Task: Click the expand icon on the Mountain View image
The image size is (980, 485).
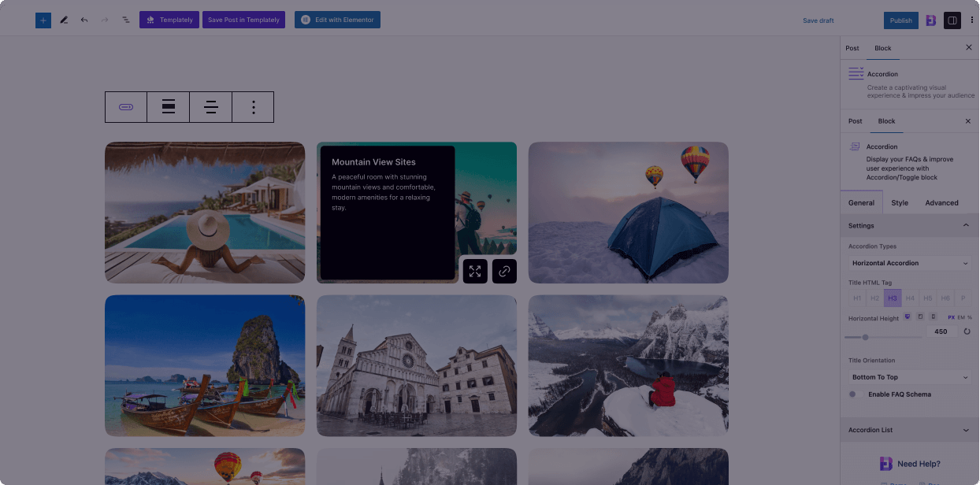Action: pos(475,271)
